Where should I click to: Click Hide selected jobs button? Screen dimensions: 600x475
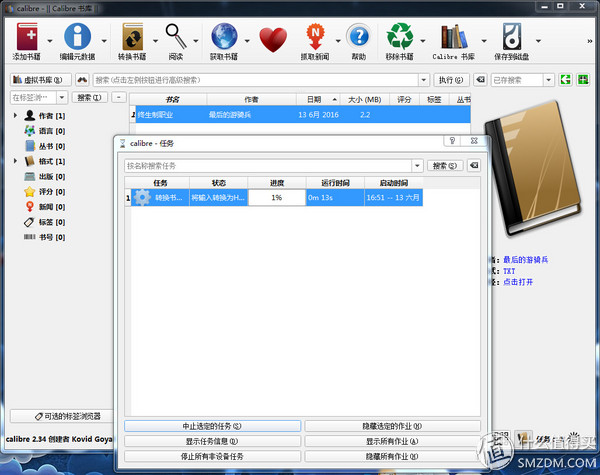tap(392, 426)
